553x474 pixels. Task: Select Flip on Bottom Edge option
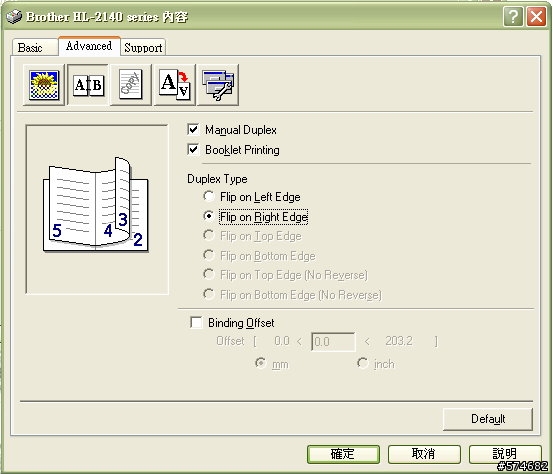click(x=209, y=255)
